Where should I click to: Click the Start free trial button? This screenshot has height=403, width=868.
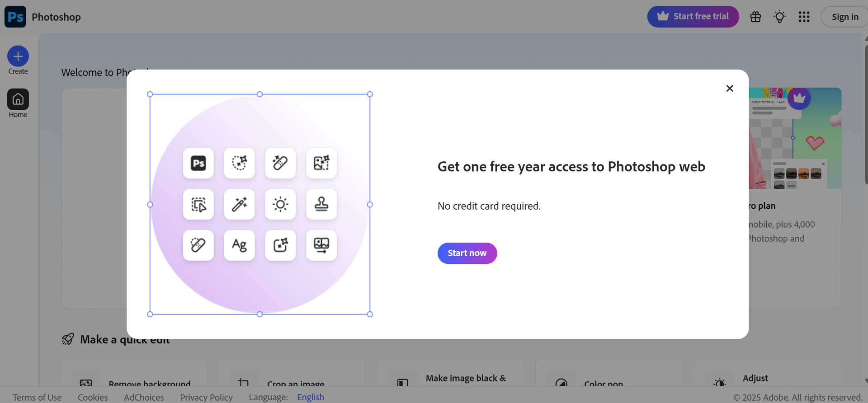point(693,17)
